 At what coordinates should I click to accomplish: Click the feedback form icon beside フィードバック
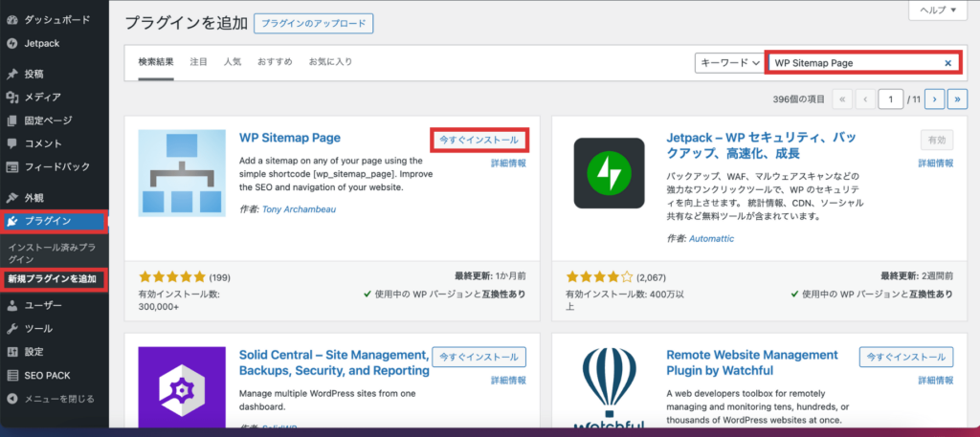point(11,166)
